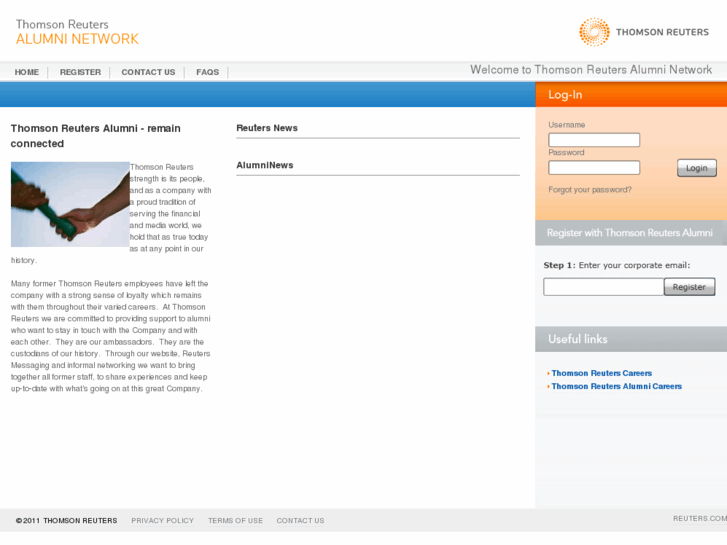The image size is (727, 545).
Task: Open CONTACT US in the top navigation
Action: (148, 72)
